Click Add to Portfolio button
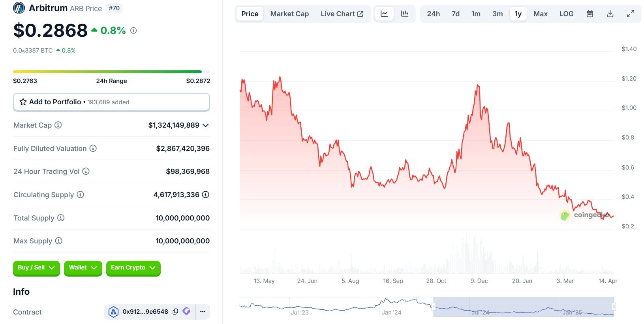 [x=111, y=102]
